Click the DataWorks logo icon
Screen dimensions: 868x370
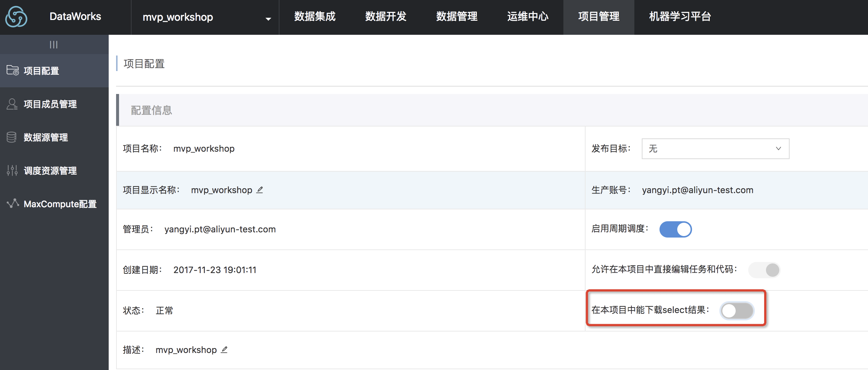16,17
